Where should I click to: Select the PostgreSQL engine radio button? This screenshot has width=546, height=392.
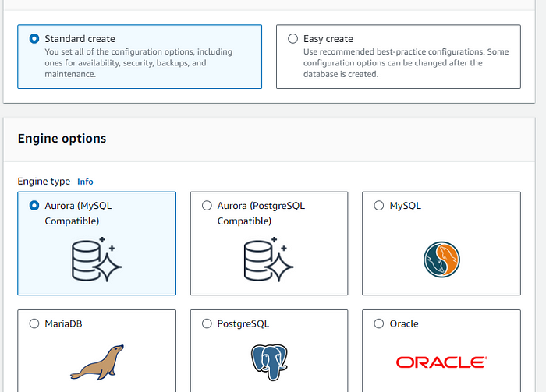pos(207,323)
